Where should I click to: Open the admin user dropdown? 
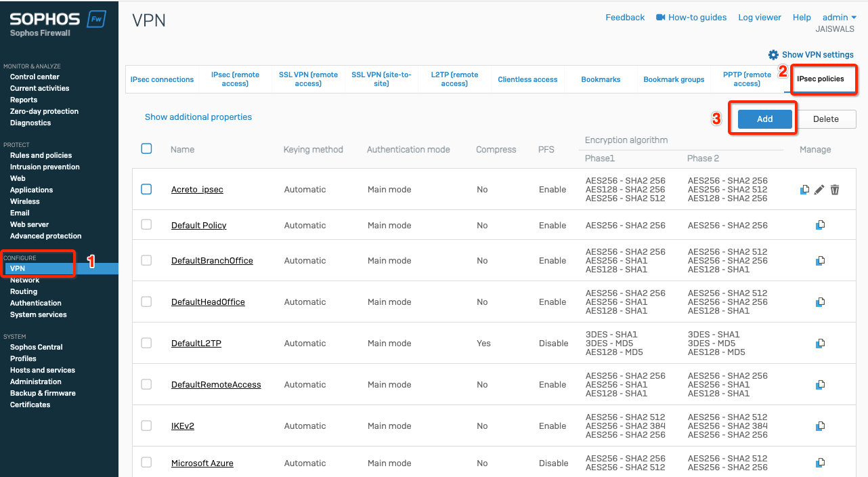pos(839,18)
